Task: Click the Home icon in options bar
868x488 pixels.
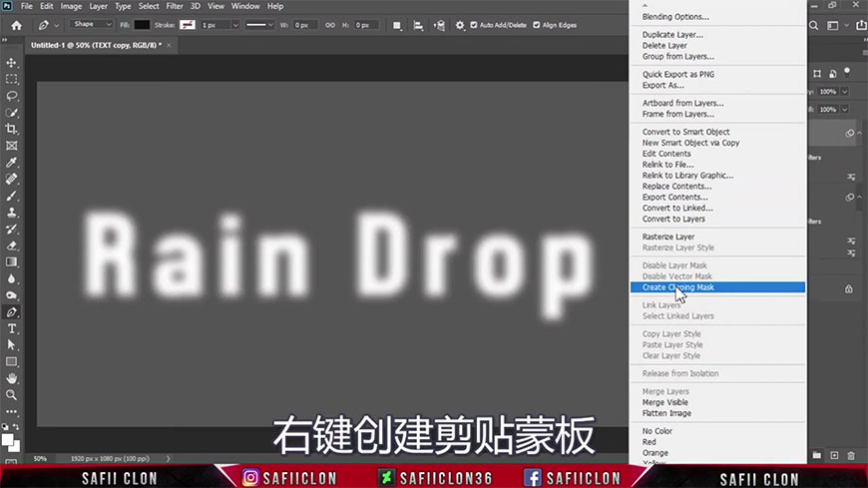Action: point(17,25)
